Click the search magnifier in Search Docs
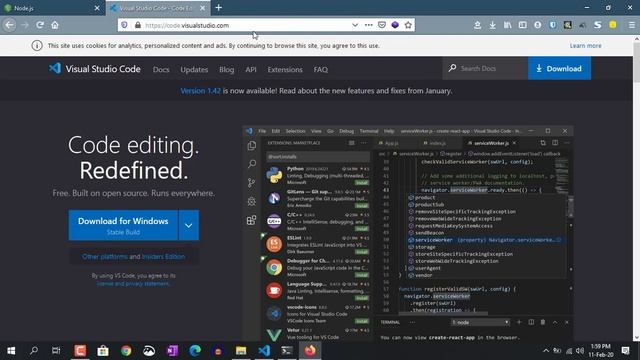This screenshot has width=640, height=360. pyautogui.click(x=452, y=68)
